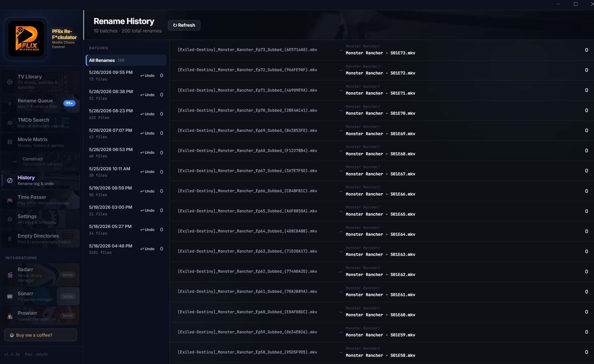The image size is (594, 364).
Task: Click the '10 batches · 200 total renames' summary
Action: coord(128,31)
